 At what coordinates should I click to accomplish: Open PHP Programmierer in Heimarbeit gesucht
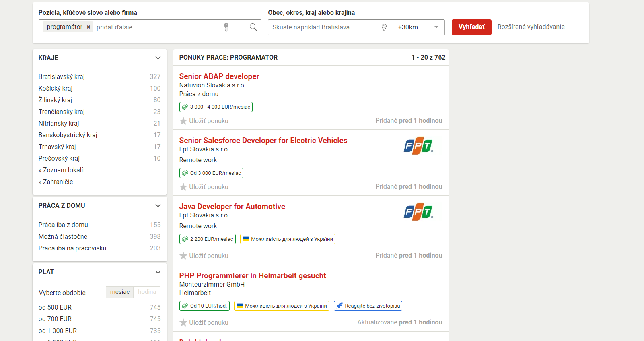click(x=252, y=275)
